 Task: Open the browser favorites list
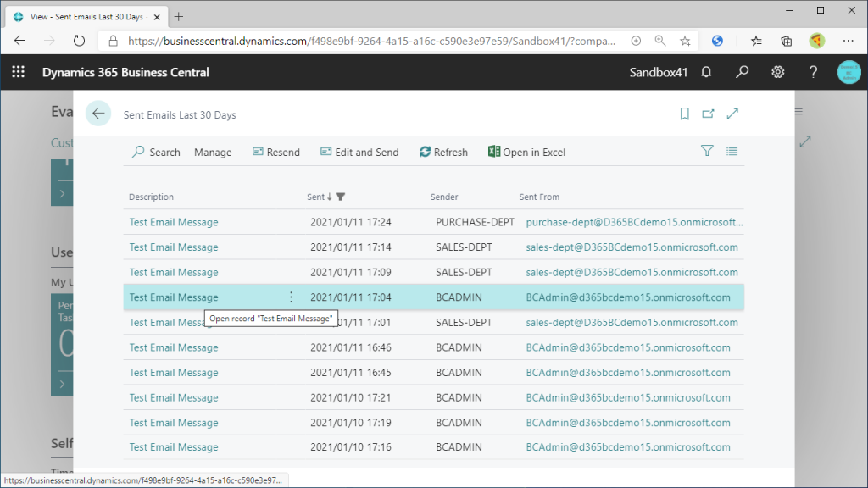click(756, 41)
